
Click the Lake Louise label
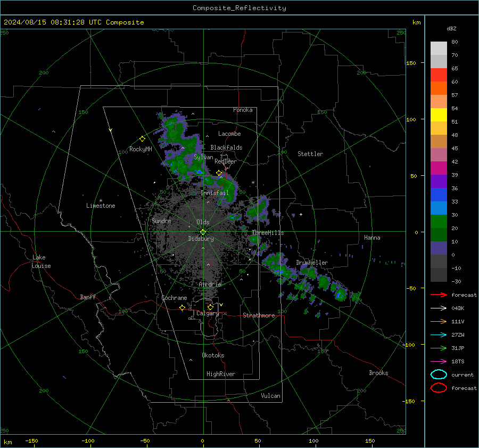point(41,262)
